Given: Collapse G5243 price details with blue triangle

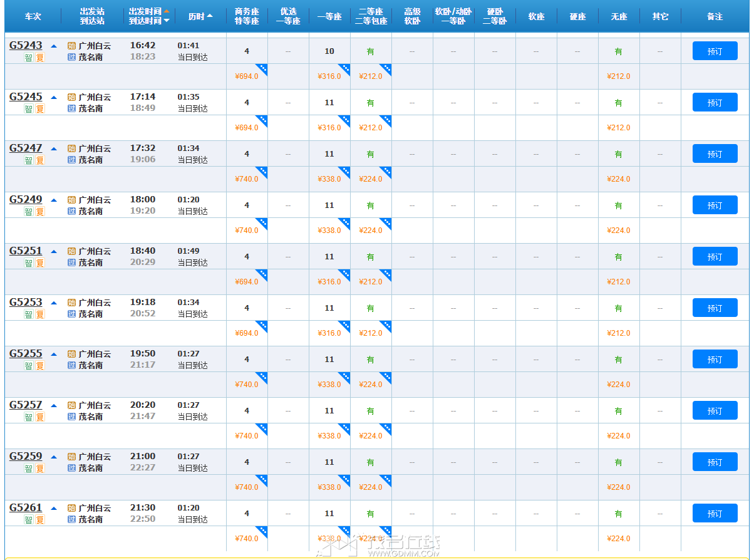Looking at the screenshot, I should (x=54, y=46).
